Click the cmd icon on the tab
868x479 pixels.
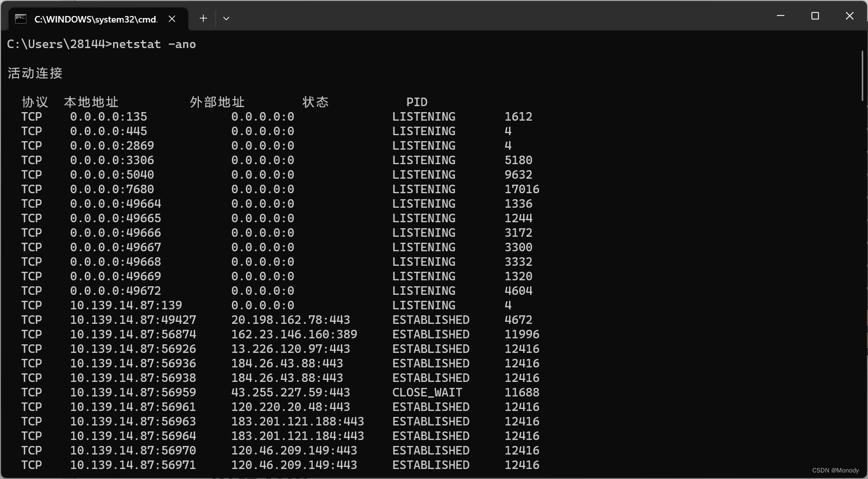pos(21,19)
